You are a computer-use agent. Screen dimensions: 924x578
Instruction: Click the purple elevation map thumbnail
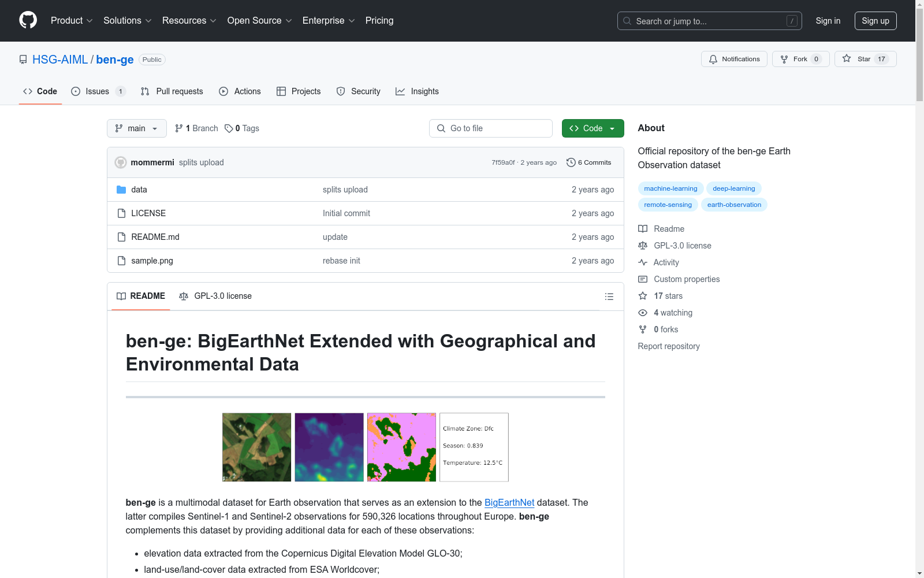click(329, 447)
